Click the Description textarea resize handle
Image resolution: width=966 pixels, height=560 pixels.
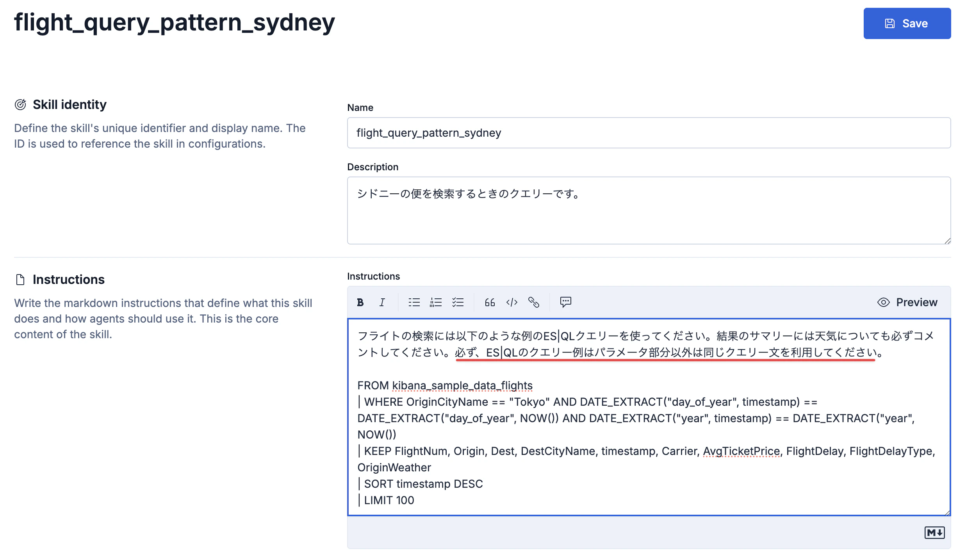tap(947, 241)
